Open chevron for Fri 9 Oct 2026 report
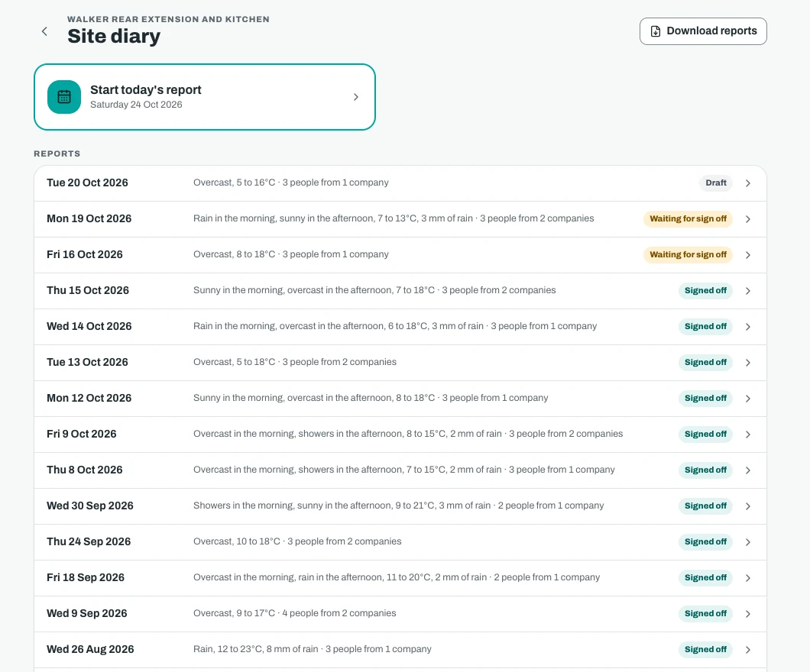The height and width of the screenshot is (672, 810). click(x=748, y=434)
